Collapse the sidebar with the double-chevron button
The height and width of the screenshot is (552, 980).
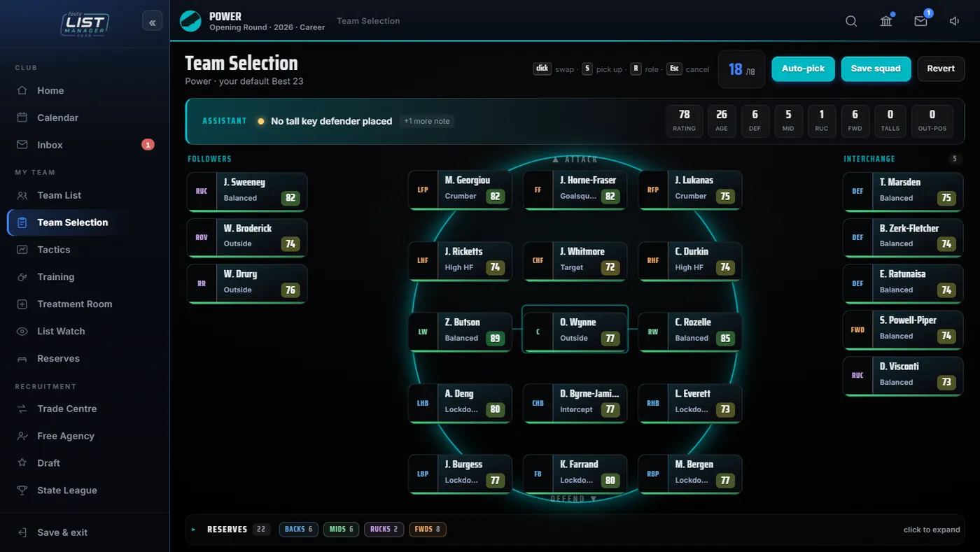[x=152, y=21]
